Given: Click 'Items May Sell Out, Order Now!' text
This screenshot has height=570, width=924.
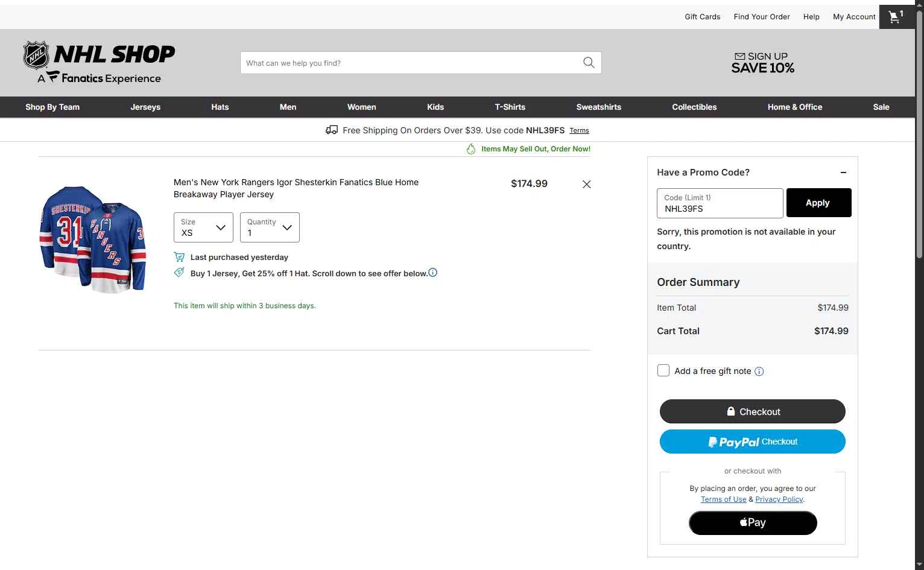Looking at the screenshot, I should 536,149.
